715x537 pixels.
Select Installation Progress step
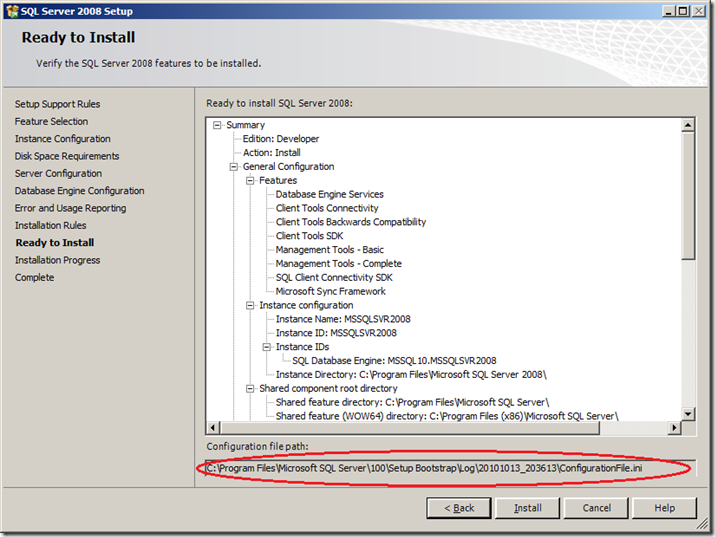57,260
